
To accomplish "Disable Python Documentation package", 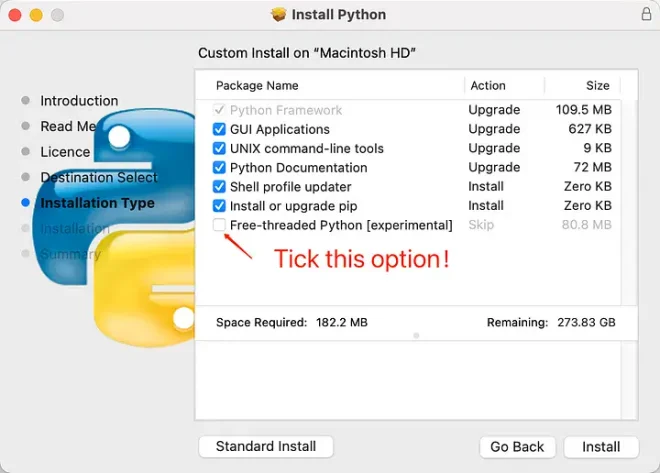I will point(219,167).
